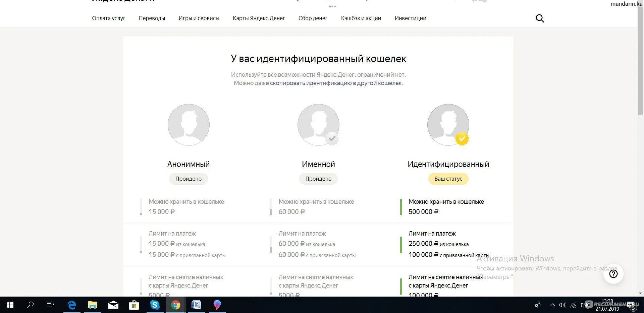Click the 250 000 ₽ из кошелька limit
The height and width of the screenshot is (313, 644).
439,244
